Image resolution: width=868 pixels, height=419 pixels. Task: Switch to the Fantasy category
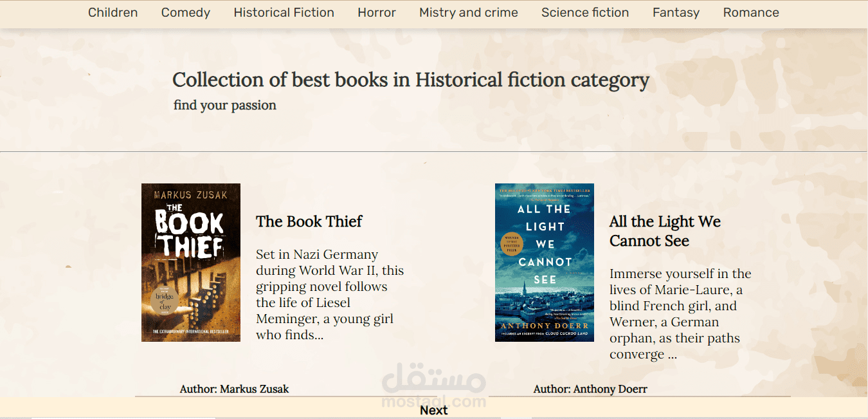point(676,12)
